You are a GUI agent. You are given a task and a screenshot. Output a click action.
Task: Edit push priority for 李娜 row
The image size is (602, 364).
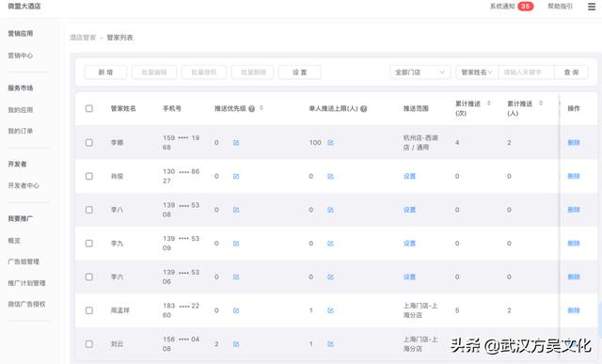pos(236,143)
